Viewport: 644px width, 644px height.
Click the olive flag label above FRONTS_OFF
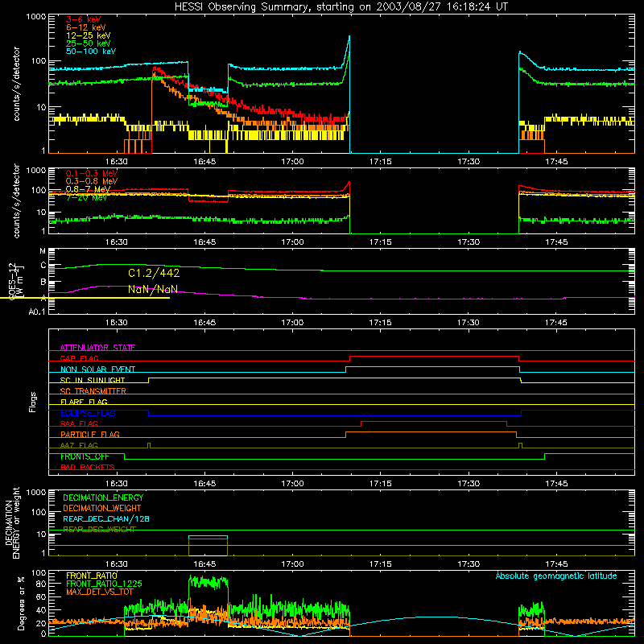79,445
